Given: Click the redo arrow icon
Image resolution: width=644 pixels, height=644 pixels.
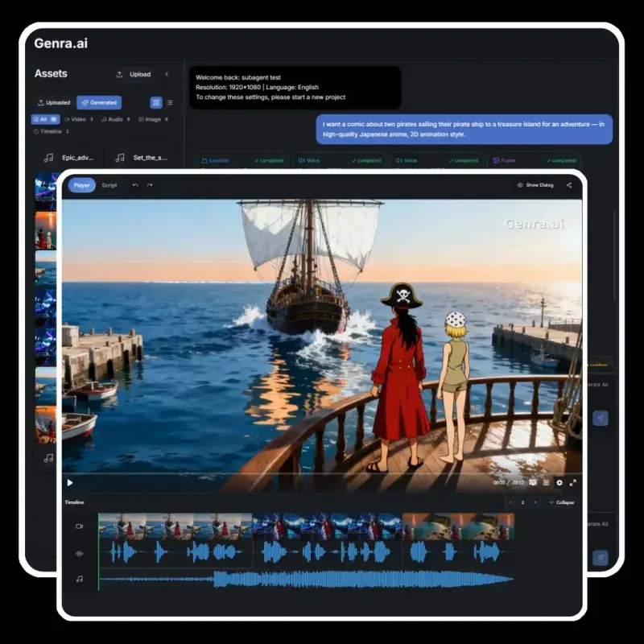Looking at the screenshot, I should click(x=150, y=185).
